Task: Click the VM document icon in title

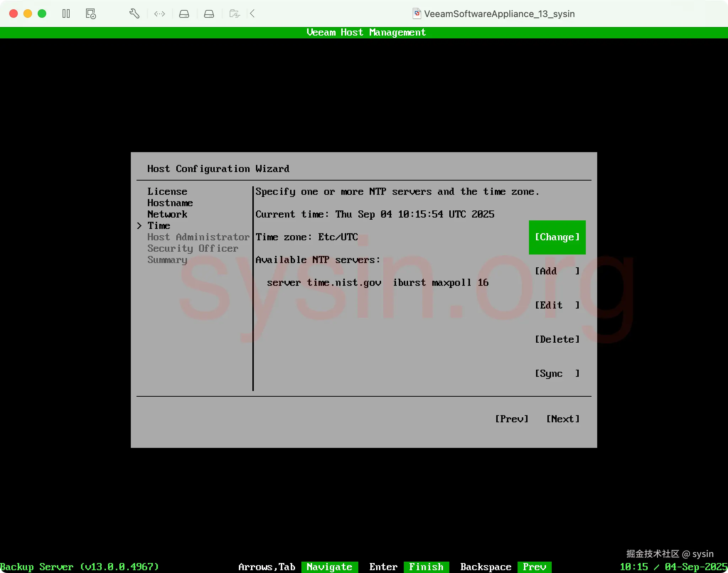Action: click(x=417, y=14)
